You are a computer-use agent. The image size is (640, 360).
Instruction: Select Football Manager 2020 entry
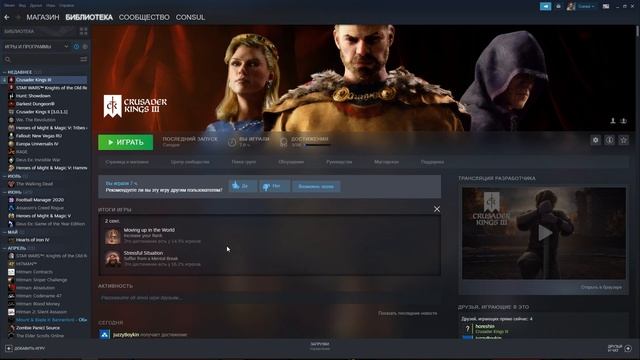(40, 200)
